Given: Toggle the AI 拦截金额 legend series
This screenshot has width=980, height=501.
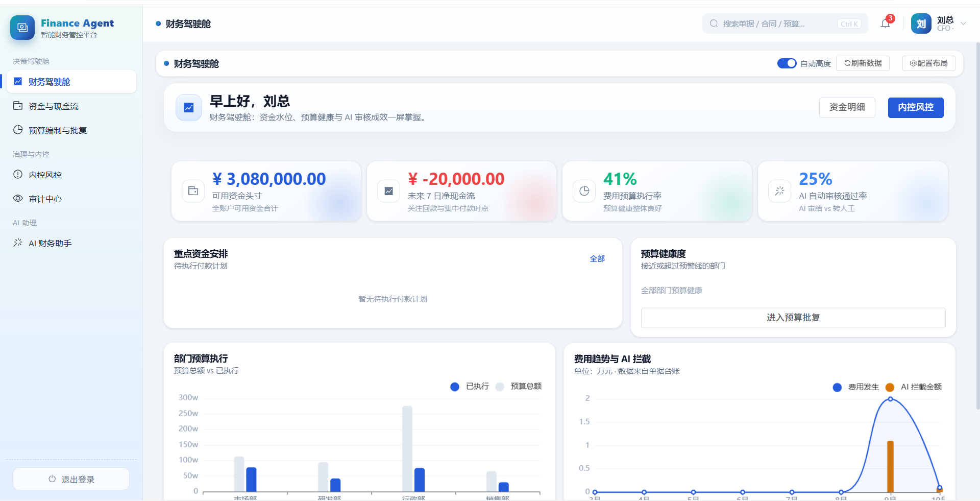Looking at the screenshot, I should (x=914, y=387).
